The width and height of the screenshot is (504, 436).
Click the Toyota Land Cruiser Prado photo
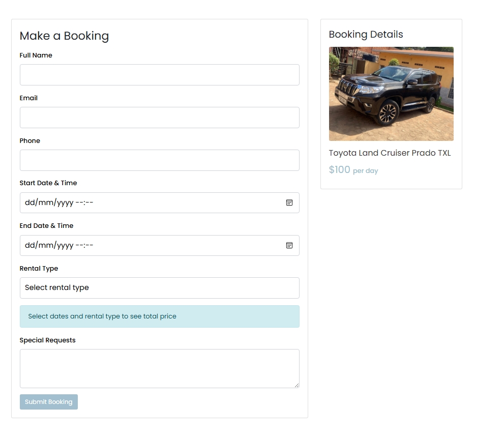(x=391, y=94)
